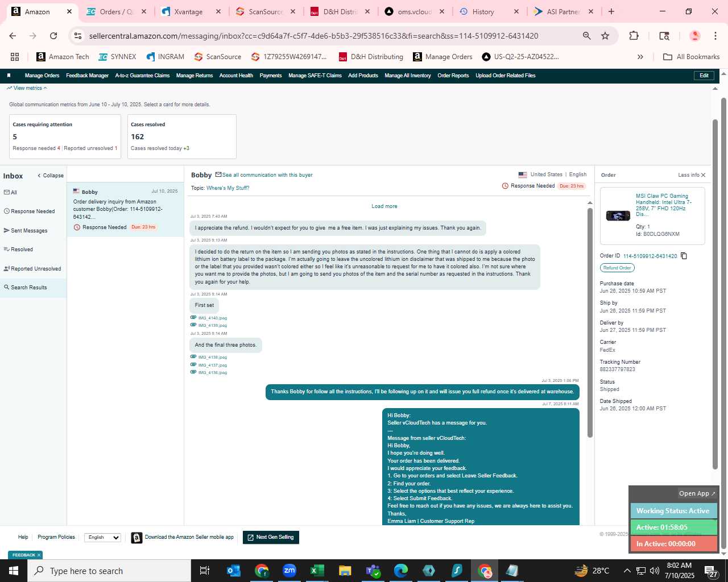This screenshot has width=728, height=582.
Task: Open attachment IMG_4136.jpeg
Action: tap(212, 372)
